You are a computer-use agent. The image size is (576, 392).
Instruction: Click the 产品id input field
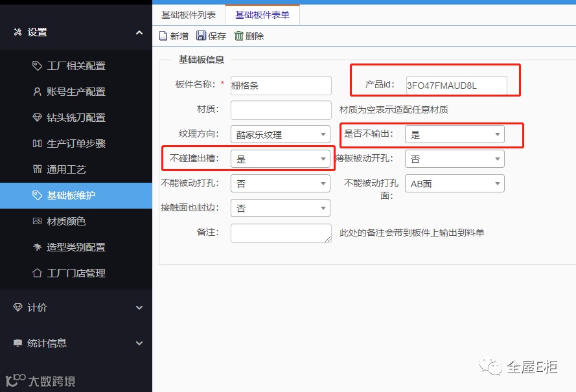click(457, 86)
